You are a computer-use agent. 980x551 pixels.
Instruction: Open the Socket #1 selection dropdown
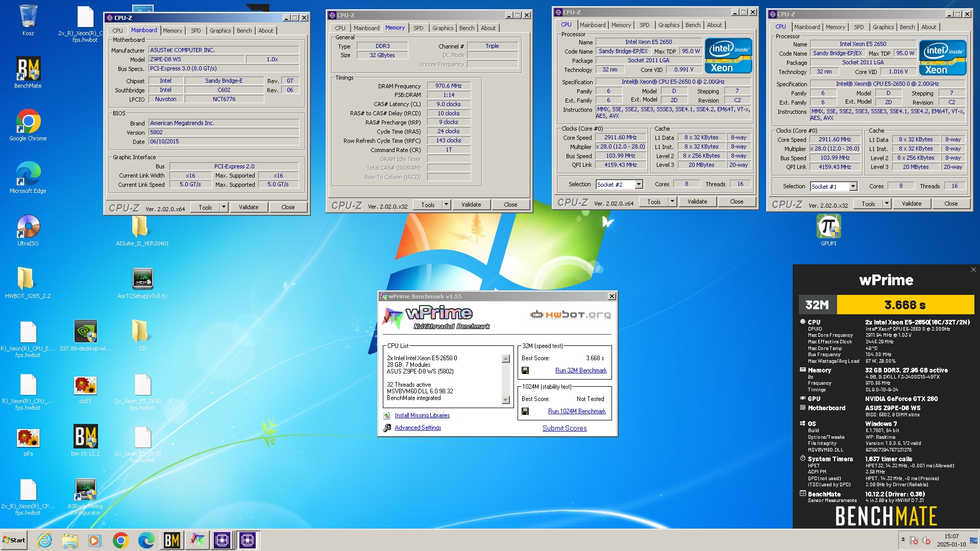click(x=853, y=186)
